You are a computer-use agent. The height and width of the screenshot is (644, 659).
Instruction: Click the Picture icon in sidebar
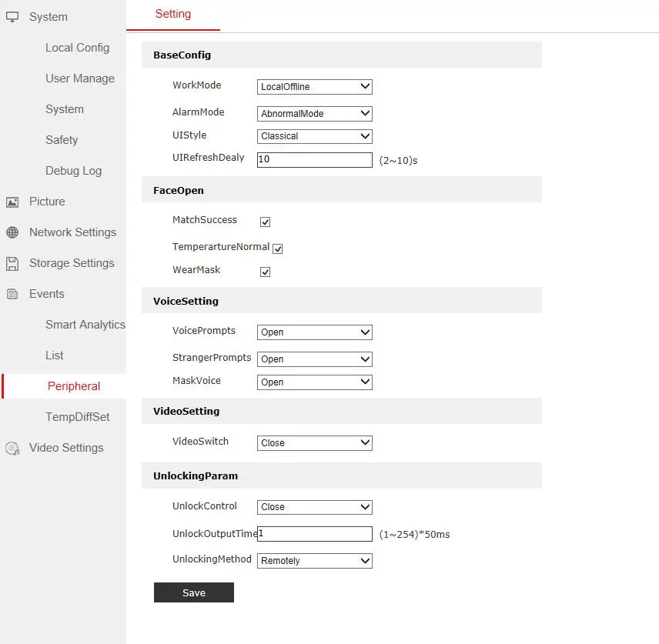point(12,202)
